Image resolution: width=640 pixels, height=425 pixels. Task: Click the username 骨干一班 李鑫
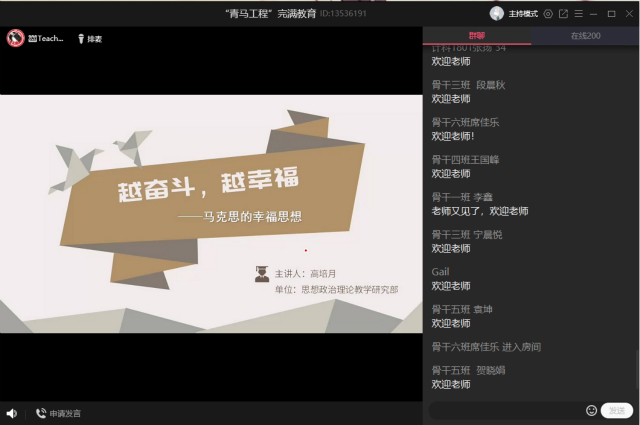tap(462, 197)
